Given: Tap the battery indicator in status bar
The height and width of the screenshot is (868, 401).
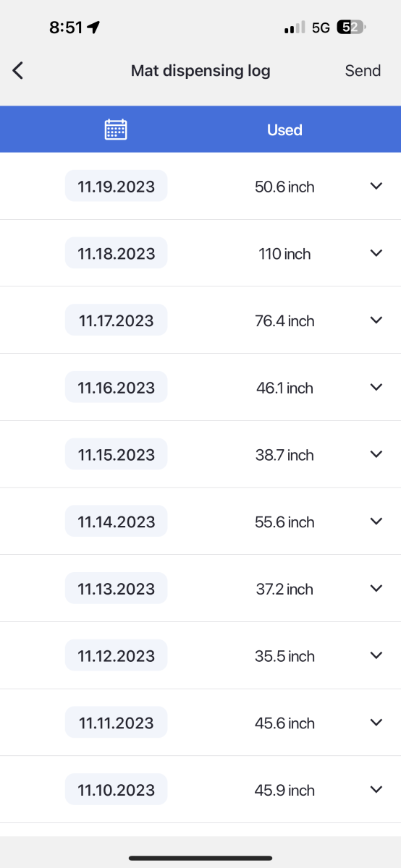Looking at the screenshot, I should (x=353, y=27).
